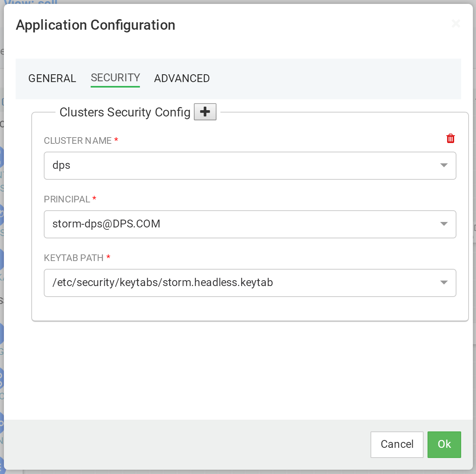Click the CLUSTER NAME label
This screenshot has width=476, height=474.
pos(78,141)
